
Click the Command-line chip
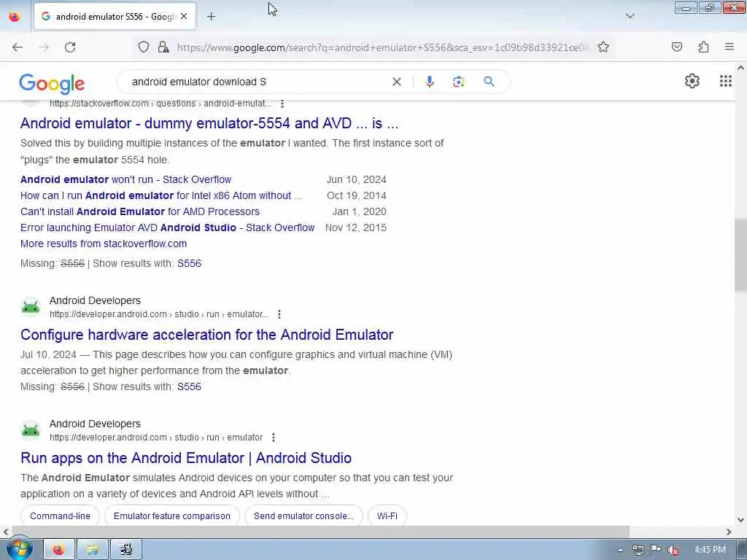(x=60, y=516)
